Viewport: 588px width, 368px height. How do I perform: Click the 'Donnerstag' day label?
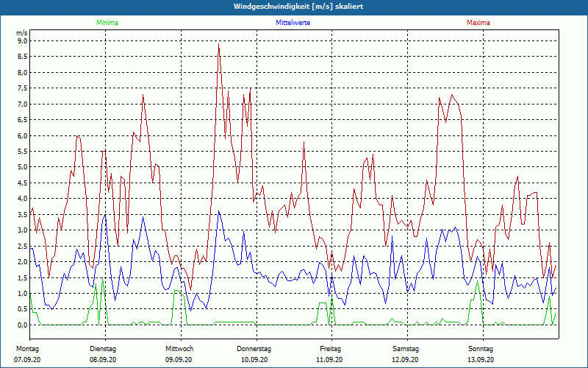click(254, 349)
